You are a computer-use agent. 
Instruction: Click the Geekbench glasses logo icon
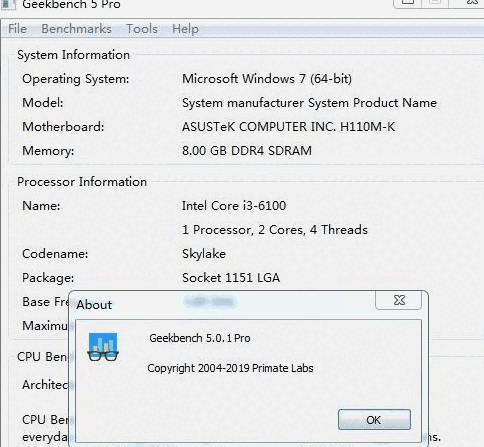pos(103,347)
